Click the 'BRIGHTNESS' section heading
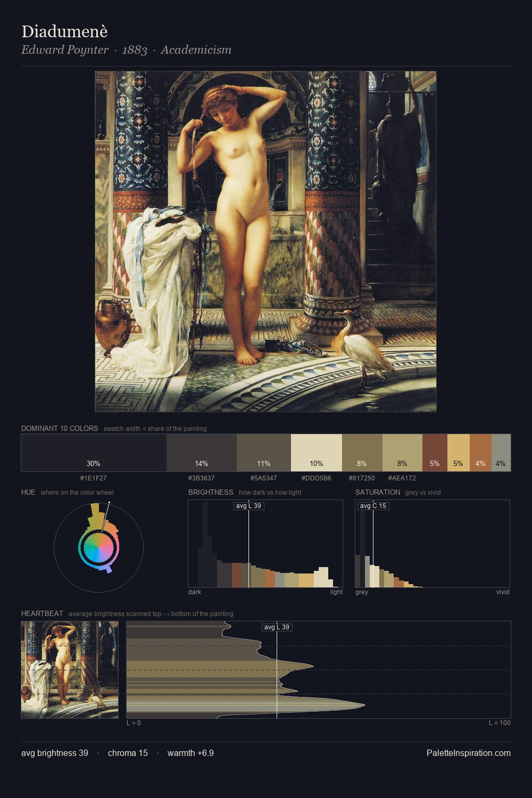532x798 pixels. [x=211, y=492]
